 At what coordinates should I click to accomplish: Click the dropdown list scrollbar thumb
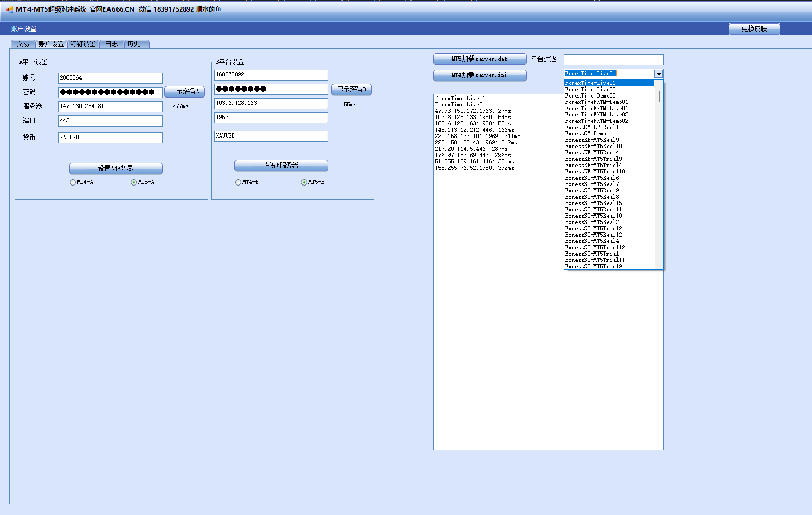coord(659,96)
